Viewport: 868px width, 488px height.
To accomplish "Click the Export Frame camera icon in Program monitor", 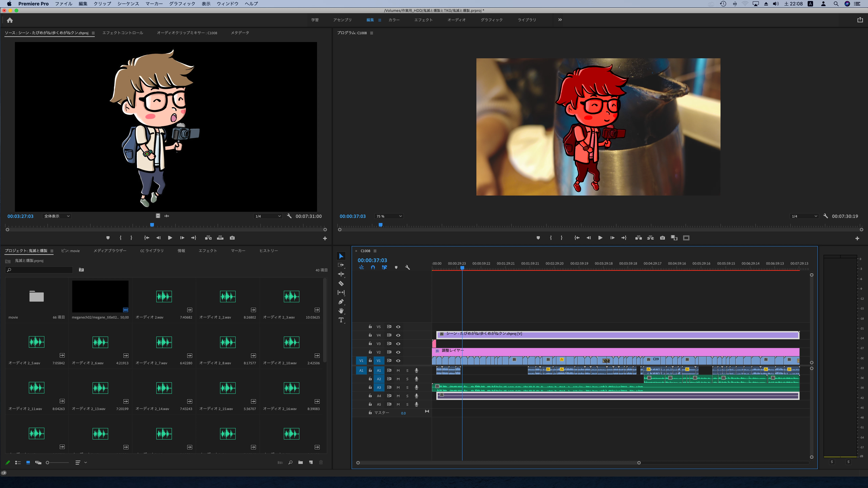I will 663,238.
